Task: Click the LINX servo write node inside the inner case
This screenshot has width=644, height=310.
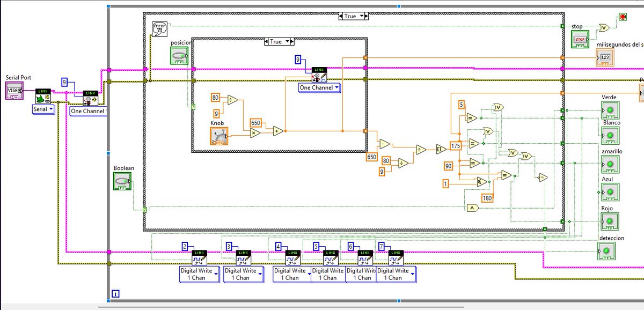Action: point(319,75)
